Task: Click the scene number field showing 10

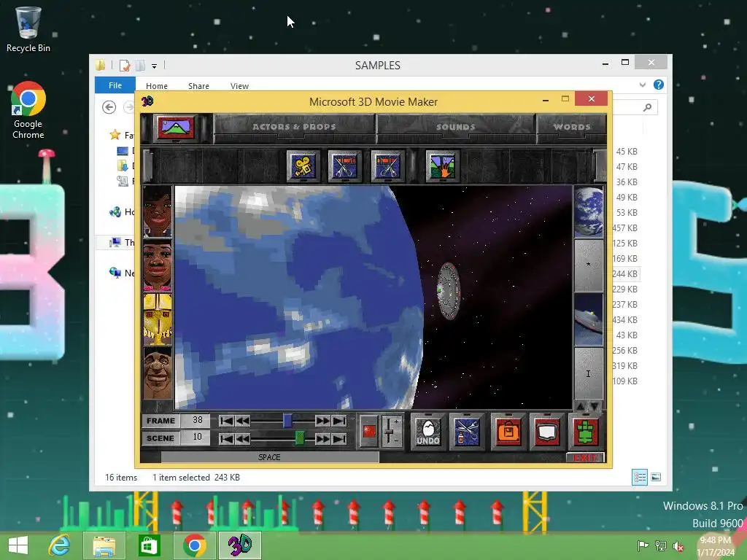Action: pyautogui.click(x=197, y=437)
